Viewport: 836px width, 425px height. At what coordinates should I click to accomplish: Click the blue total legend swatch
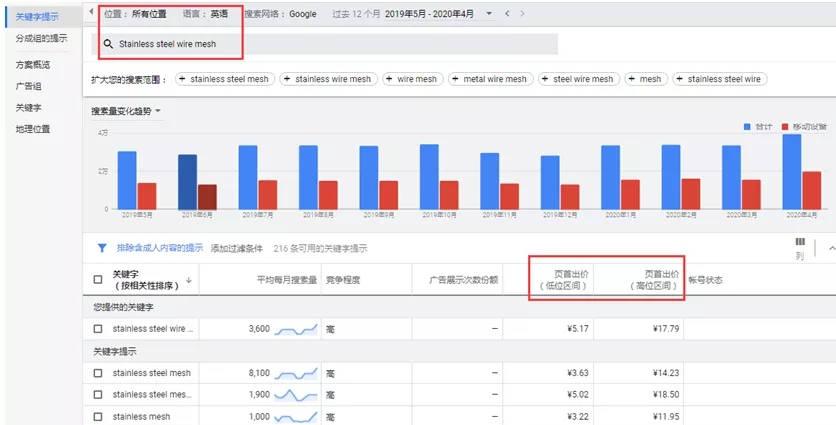[747, 127]
